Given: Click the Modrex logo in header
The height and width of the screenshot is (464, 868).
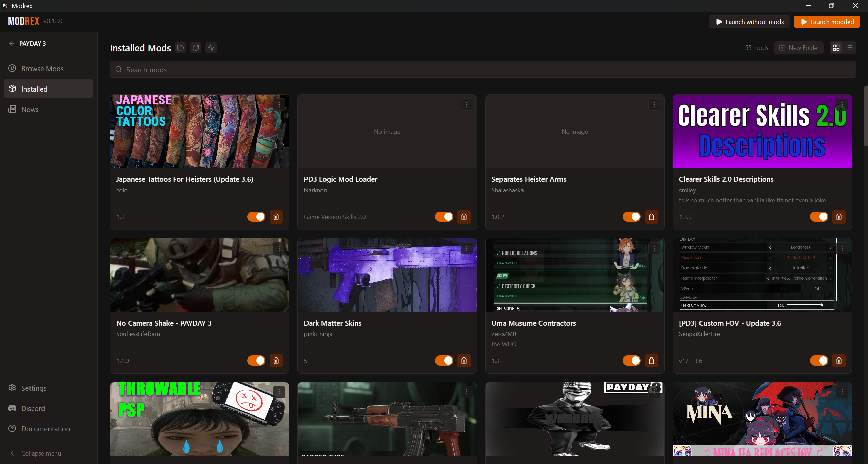Looking at the screenshot, I should (24, 21).
